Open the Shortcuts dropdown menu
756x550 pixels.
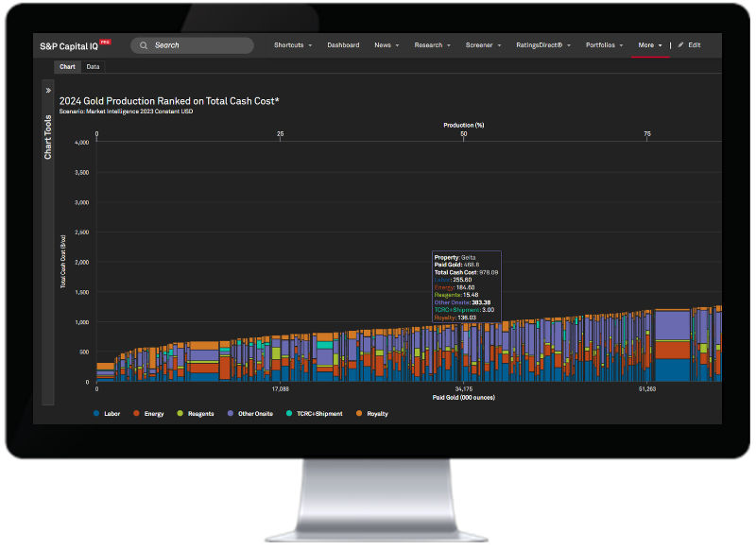tap(293, 45)
